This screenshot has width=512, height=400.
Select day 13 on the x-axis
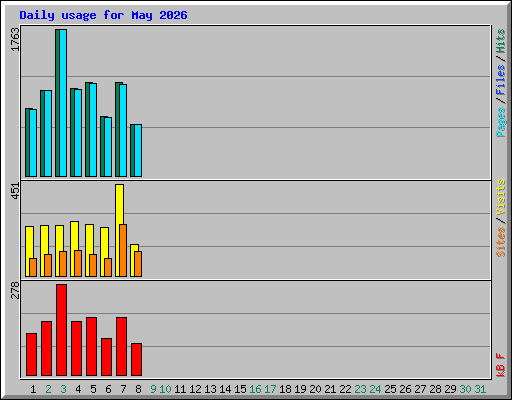point(210,389)
